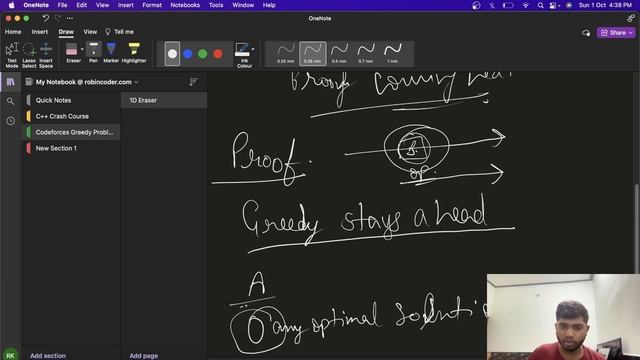Click the vertical page scrollbar
Viewport: 640px width, 360px height.
coord(637,229)
